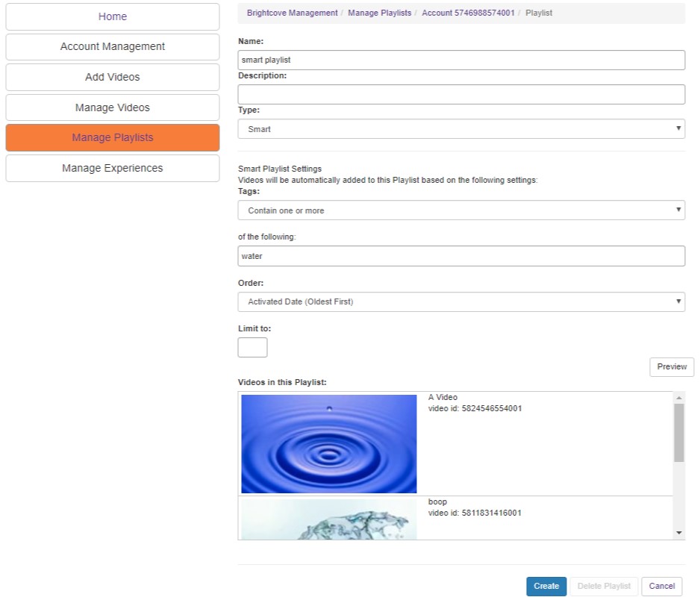Click into the Description text box
The width and height of the screenshot is (700, 603).
tap(461, 94)
